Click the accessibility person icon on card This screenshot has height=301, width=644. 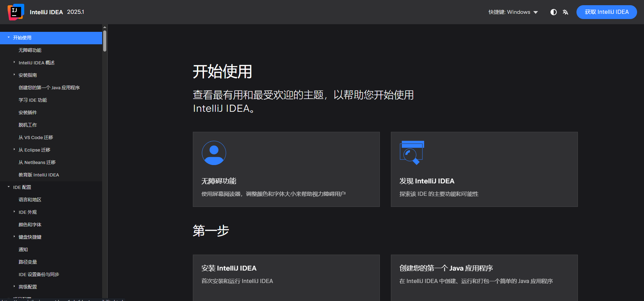tap(214, 153)
